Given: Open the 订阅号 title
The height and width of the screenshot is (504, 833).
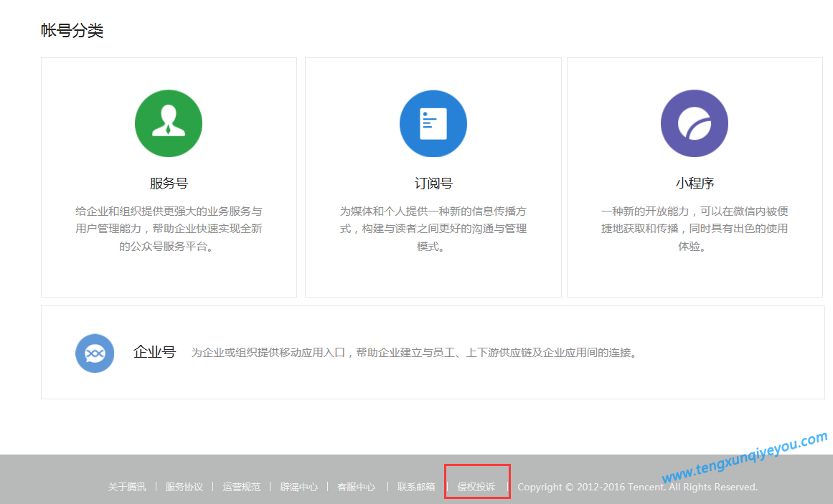Looking at the screenshot, I should pyautogui.click(x=433, y=184).
